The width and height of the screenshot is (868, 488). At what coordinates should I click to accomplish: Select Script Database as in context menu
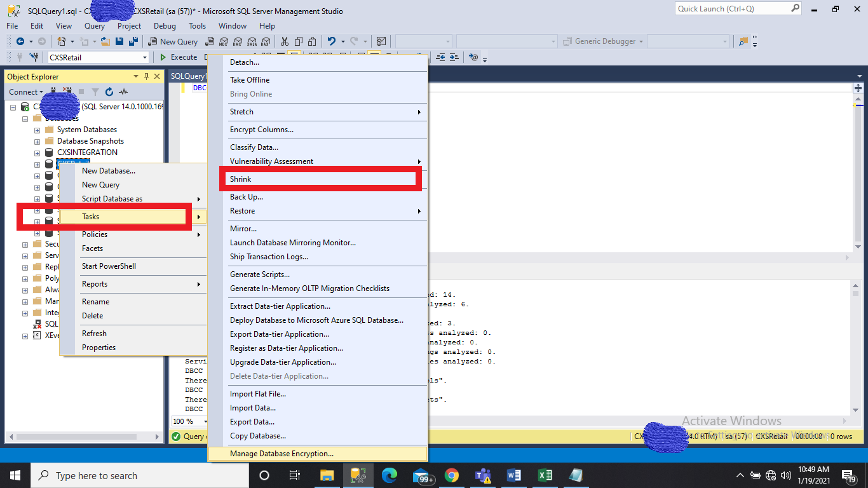133,199
